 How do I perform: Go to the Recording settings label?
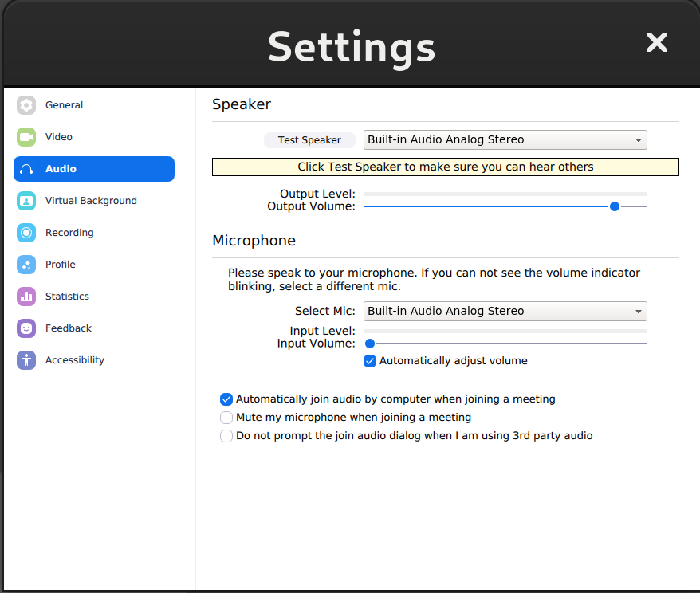69,233
